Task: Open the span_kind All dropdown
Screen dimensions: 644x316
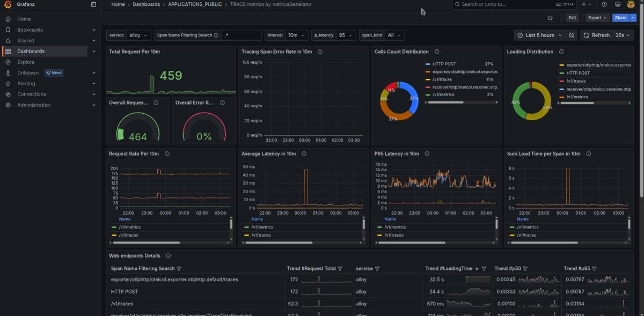Action: tap(394, 35)
